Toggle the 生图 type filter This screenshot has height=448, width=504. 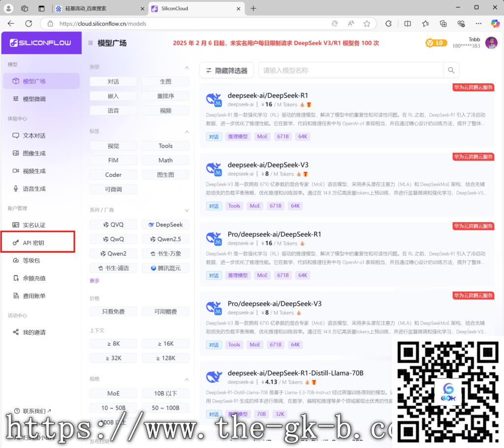(165, 81)
